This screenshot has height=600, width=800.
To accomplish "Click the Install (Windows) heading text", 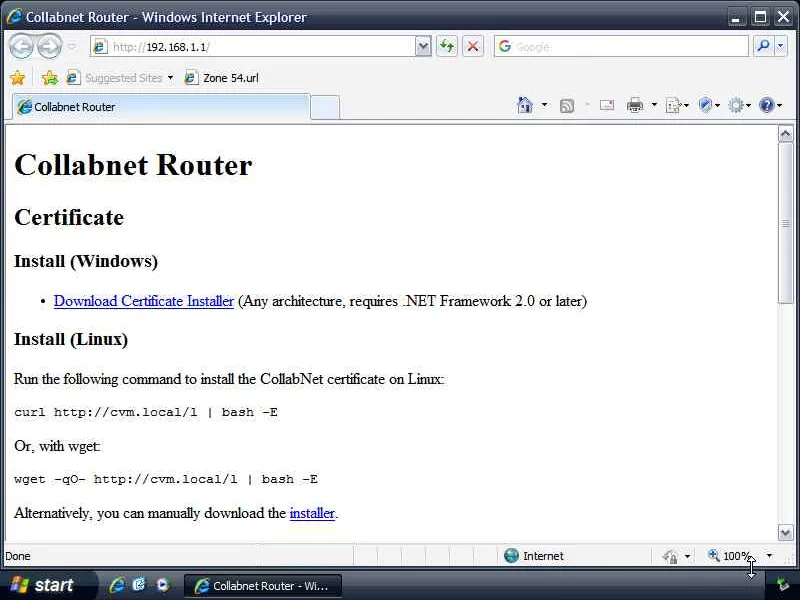I will point(86,261).
